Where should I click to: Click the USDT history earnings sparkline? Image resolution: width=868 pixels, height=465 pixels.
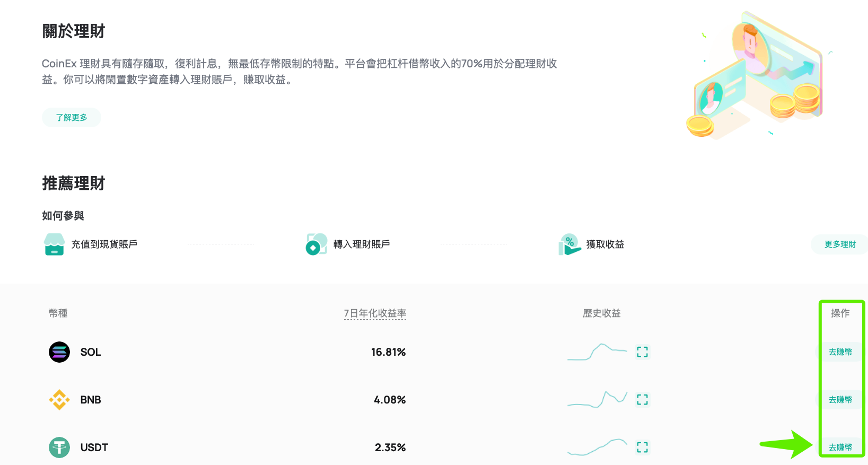[597, 448]
